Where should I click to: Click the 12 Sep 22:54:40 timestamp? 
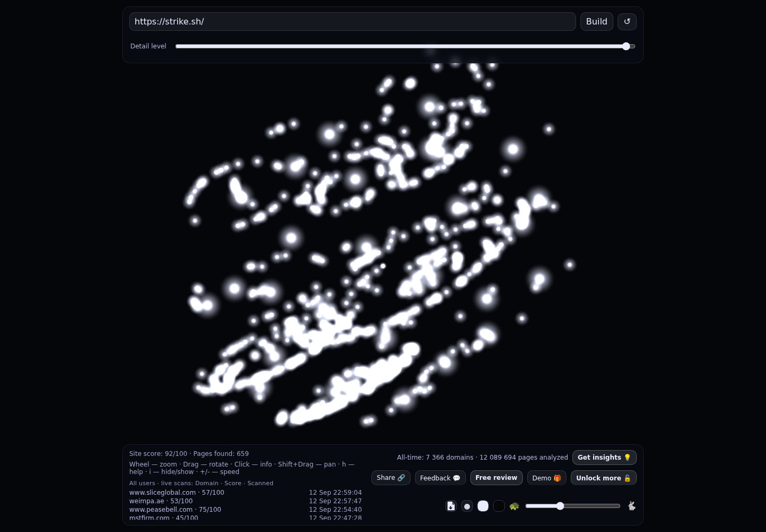click(335, 510)
